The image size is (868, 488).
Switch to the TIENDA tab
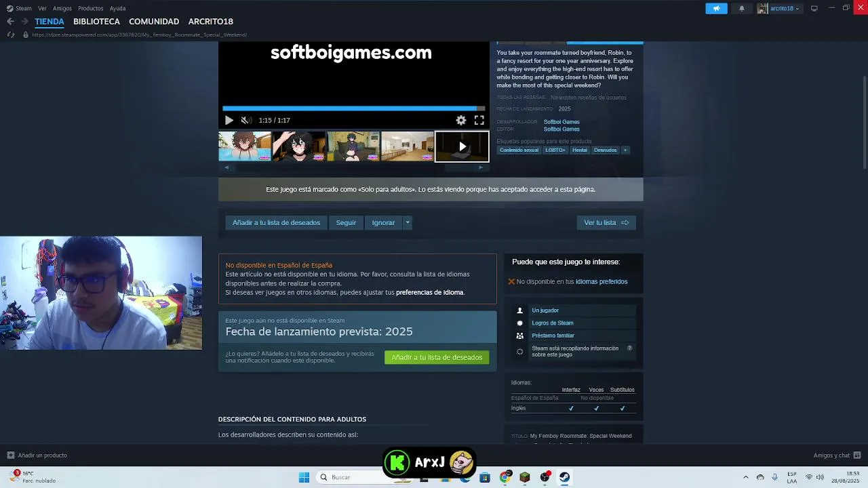(50, 22)
